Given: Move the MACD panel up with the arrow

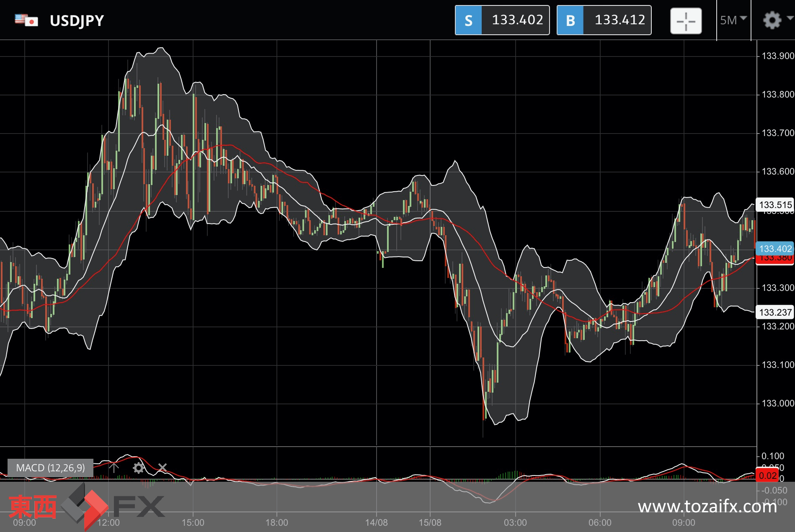Looking at the screenshot, I should tap(114, 468).
